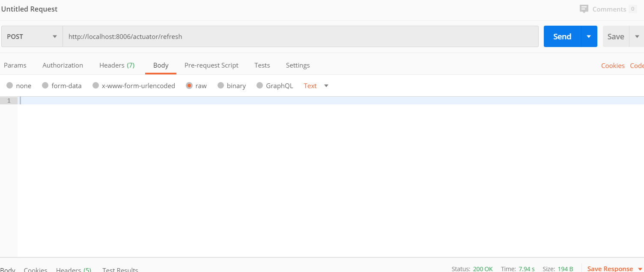
Task: Choose x-www-form-urlencoded body type
Action: 95,86
